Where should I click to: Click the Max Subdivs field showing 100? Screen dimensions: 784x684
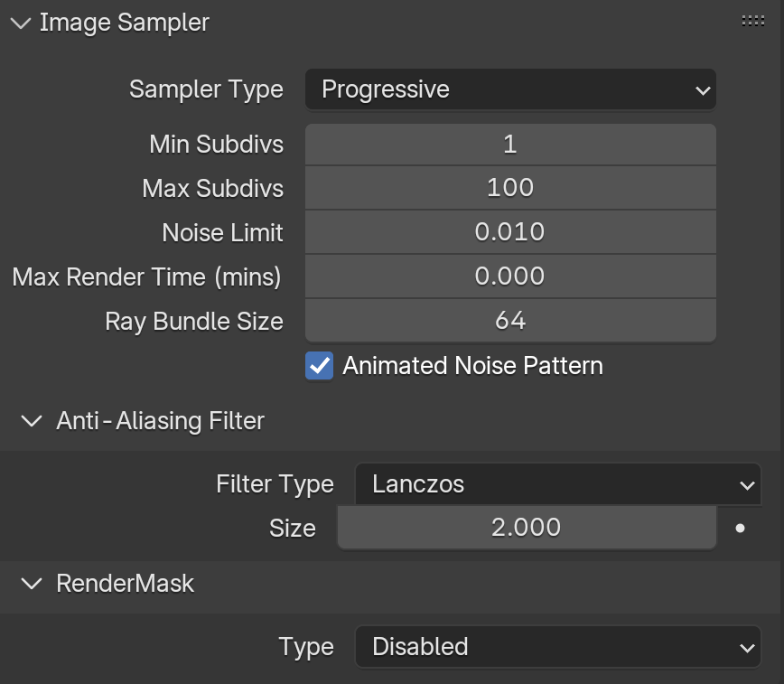(x=510, y=188)
